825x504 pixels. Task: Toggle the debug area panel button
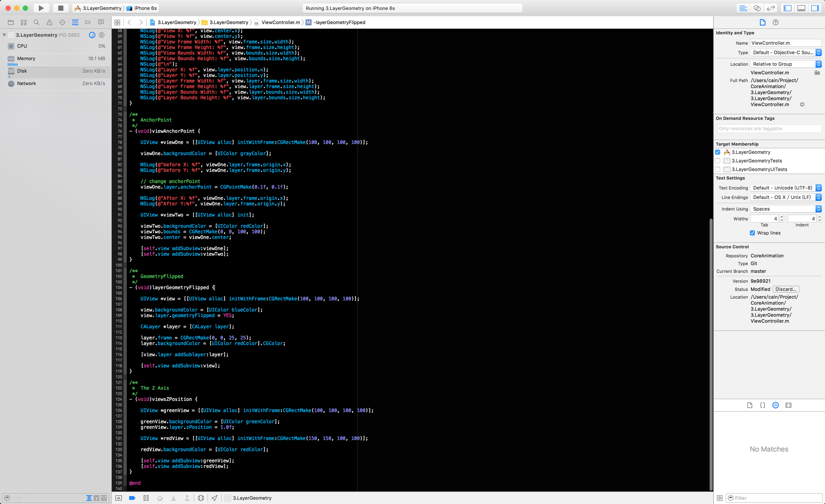click(x=801, y=8)
